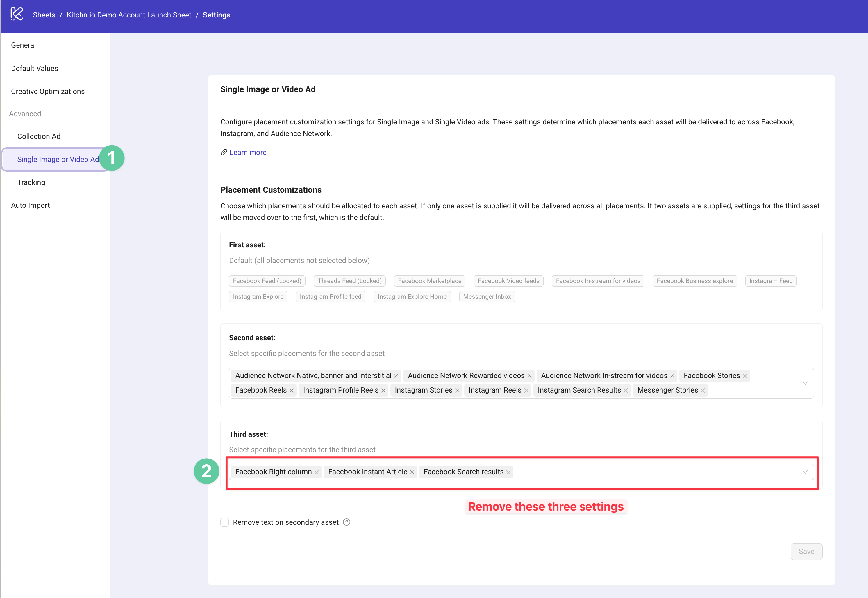Remove the Facebook Stories placement tag
This screenshot has height=598, width=868.
(x=745, y=376)
